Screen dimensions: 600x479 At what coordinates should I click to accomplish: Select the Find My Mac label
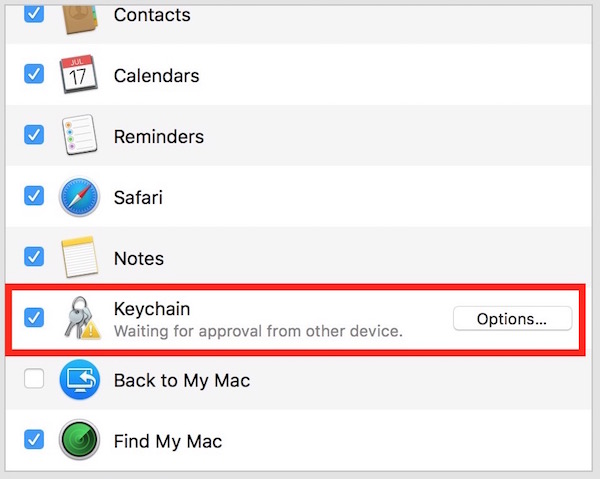point(168,441)
